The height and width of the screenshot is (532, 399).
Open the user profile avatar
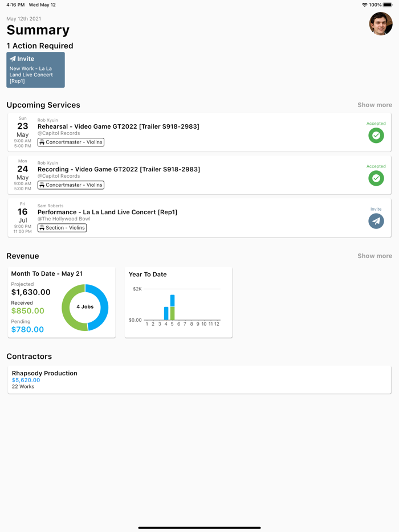click(381, 24)
